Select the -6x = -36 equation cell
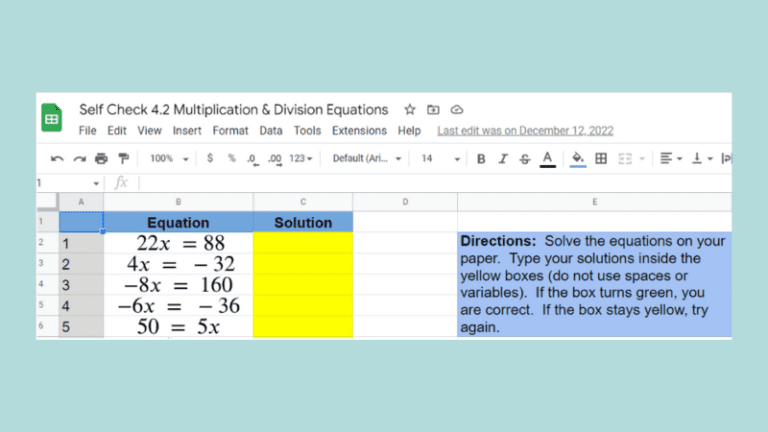Image resolution: width=768 pixels, height=432 pixels. point(178,306)
